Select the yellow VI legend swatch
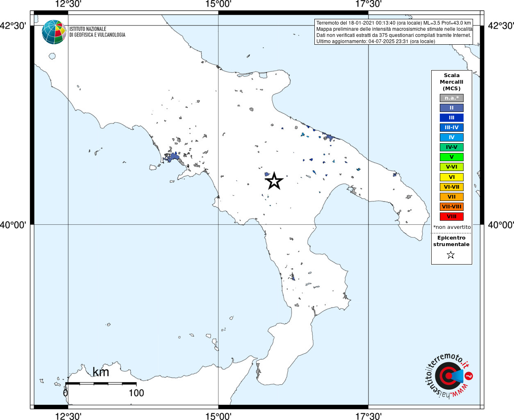The width and height of the screenshot is (514, 420). [x=451, y=177]
